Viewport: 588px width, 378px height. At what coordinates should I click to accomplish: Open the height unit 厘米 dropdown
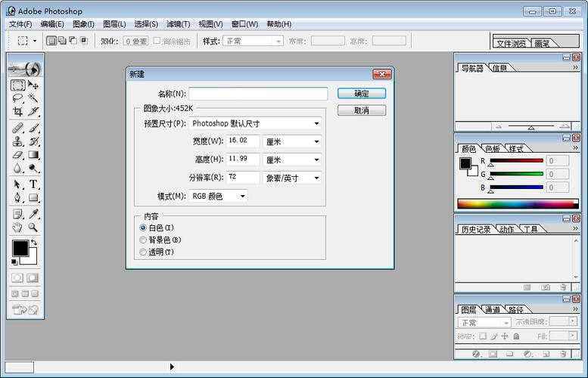(x=292, y=160)
